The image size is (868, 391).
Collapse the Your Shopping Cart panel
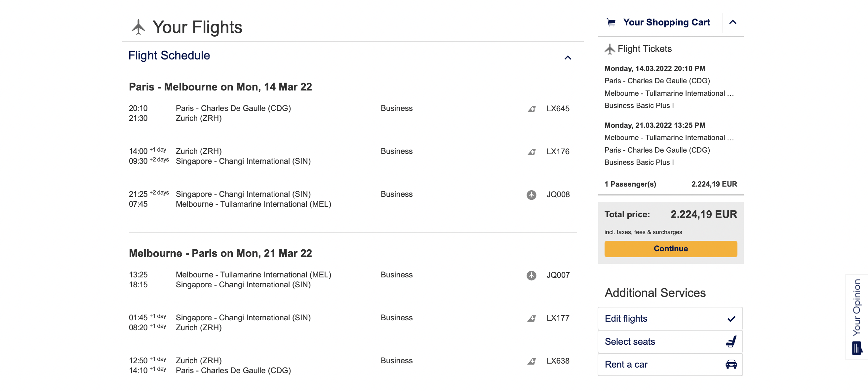pyautogui.click(x=732, y=22)
